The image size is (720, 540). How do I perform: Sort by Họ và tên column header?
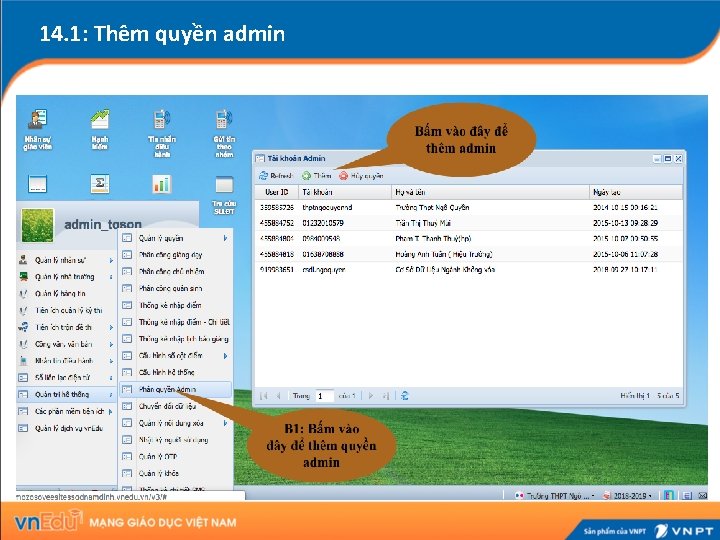click(x=490, y=192)
